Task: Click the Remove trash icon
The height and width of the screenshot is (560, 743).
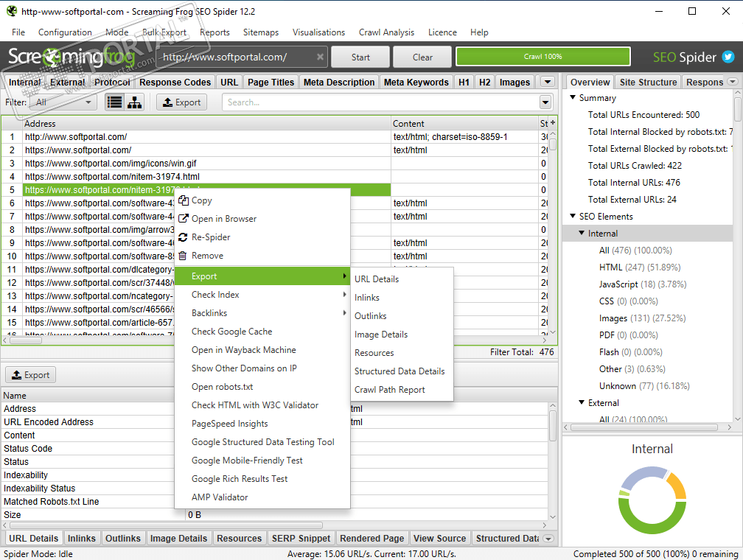Action: pos(184,256)
